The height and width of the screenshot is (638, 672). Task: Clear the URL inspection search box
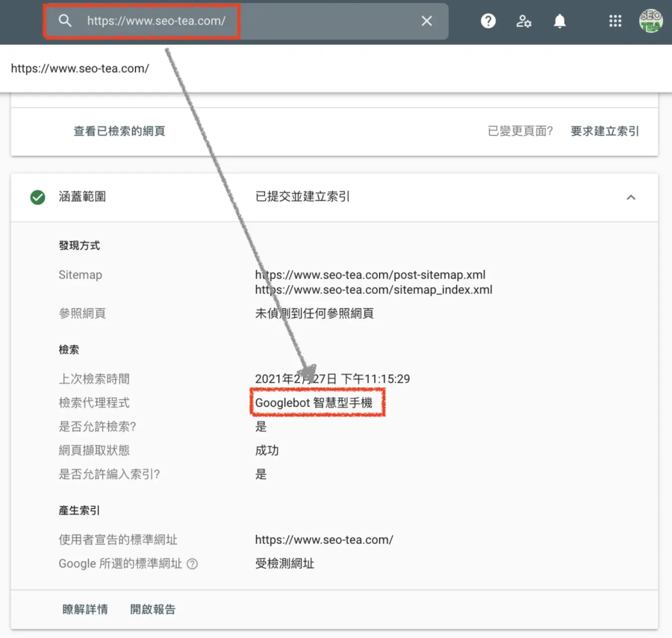[426, 21]
